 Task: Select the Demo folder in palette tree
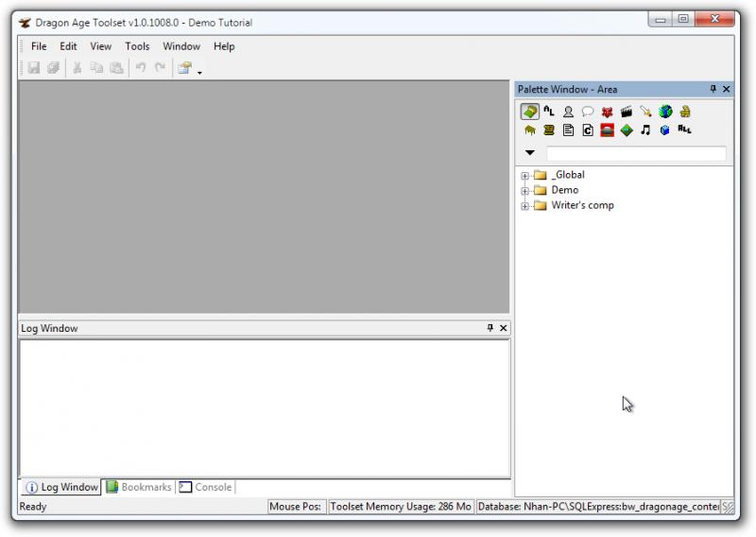564,190
